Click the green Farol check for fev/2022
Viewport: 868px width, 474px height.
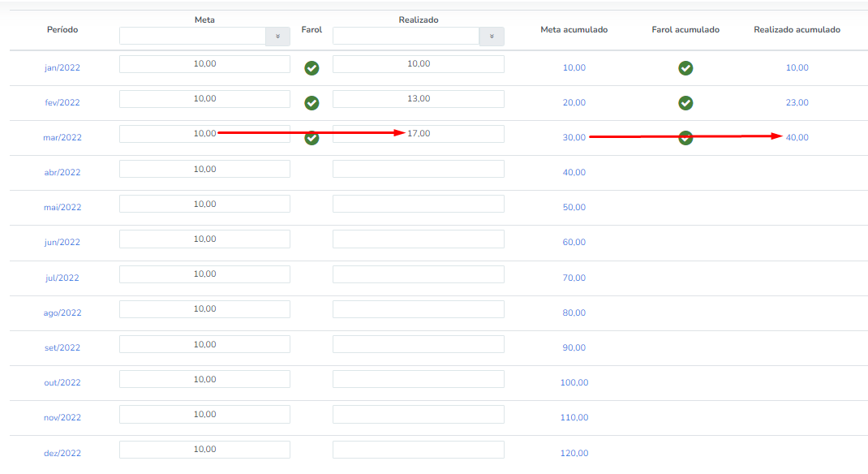click(x=312, y=103)
